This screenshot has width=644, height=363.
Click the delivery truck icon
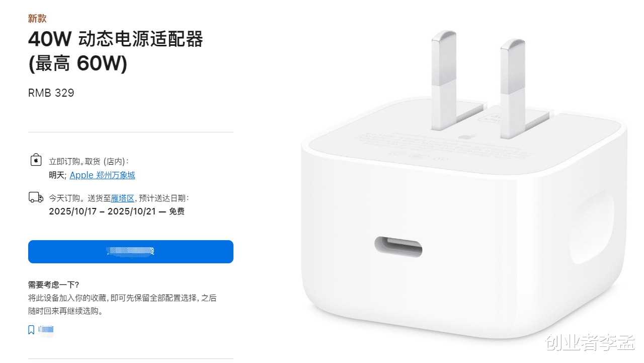tap(36, 197)
